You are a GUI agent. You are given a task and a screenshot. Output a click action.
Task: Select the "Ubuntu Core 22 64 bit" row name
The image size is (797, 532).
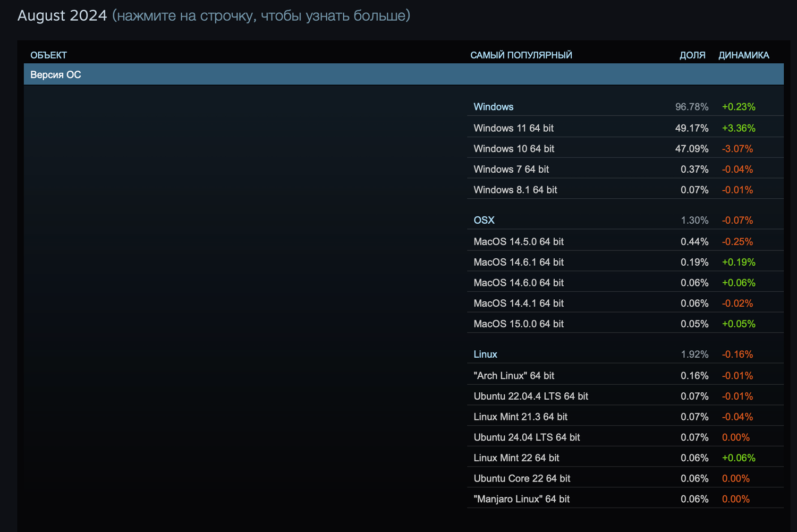click(x=522, y=479)
